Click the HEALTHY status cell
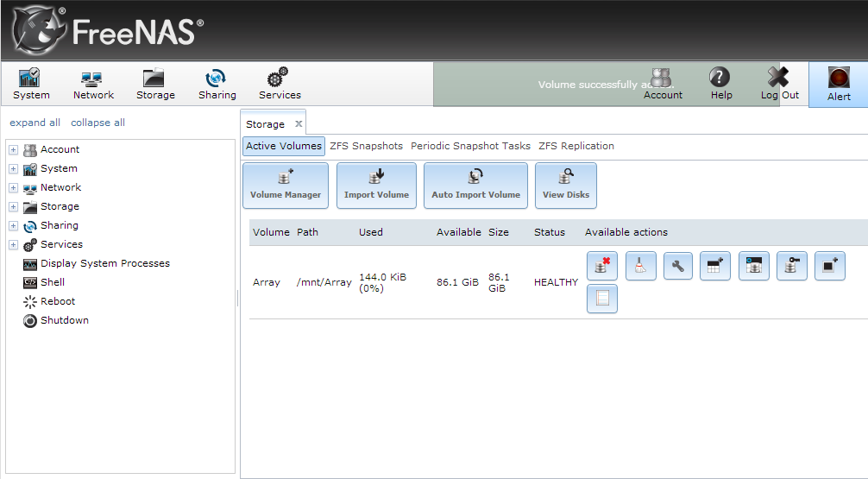Image resolution: width=868 pixels, height=479 pixels. tap(556, 282)
